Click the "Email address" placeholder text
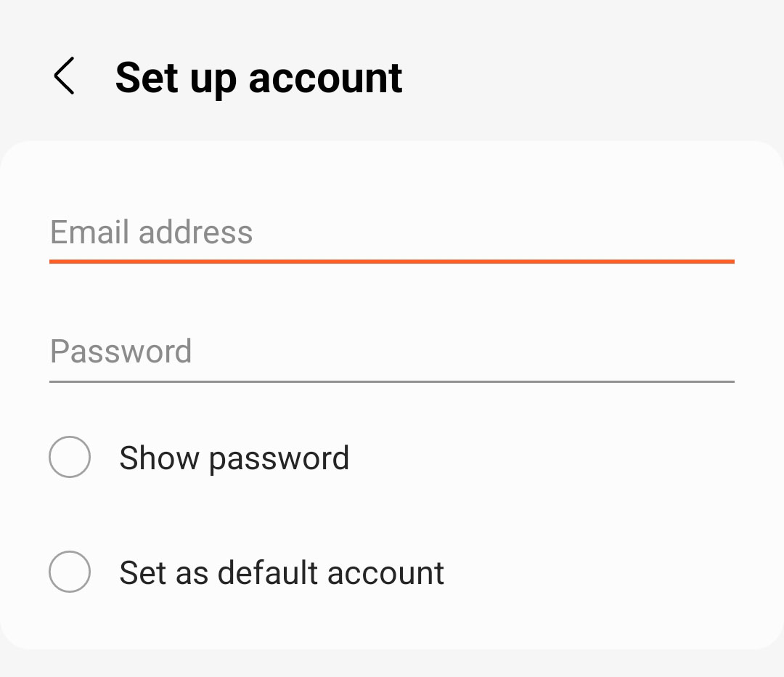The height and width of the screenshot is (677, 784). [x=151, y=232]
